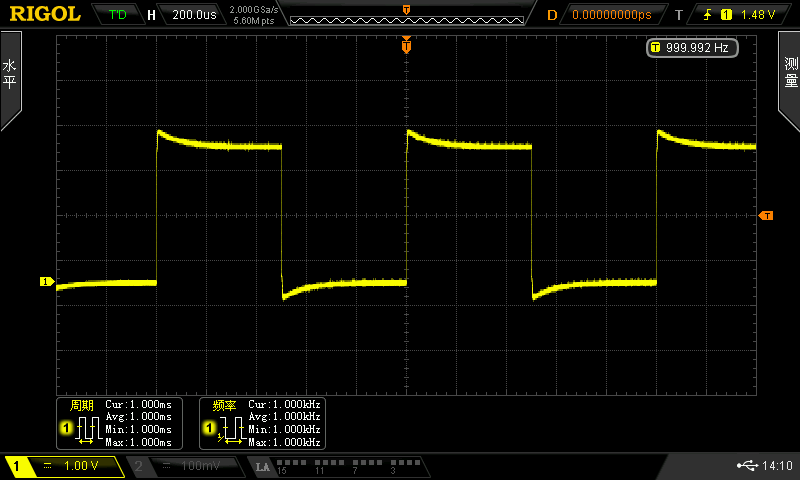
Task: Click the orange trigger position marker above grid
Action: click(406, 45)
